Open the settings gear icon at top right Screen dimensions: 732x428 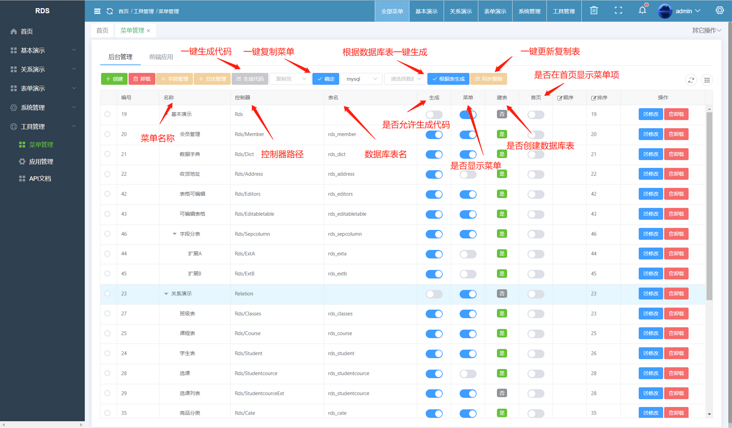point(719,11)
